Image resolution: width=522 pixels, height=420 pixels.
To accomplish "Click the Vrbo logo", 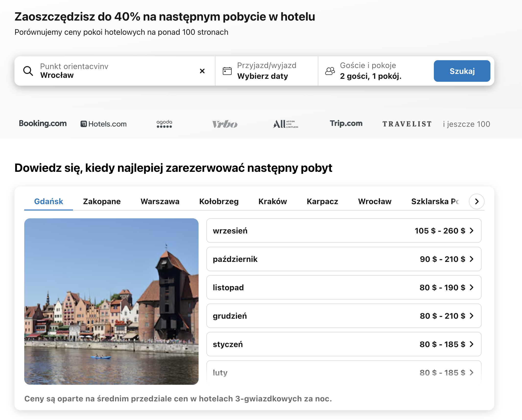I will 225,124.
